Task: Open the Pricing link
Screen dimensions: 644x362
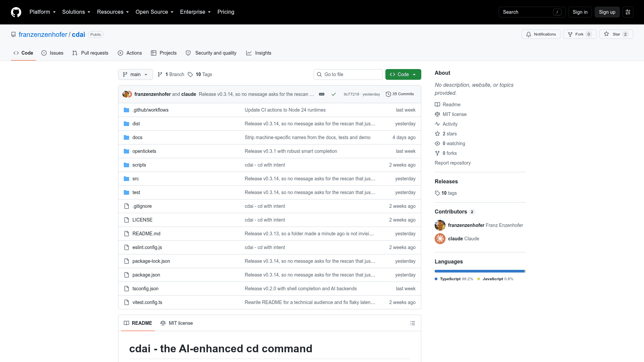Action: pyautogui.click(x=226, y=12)
